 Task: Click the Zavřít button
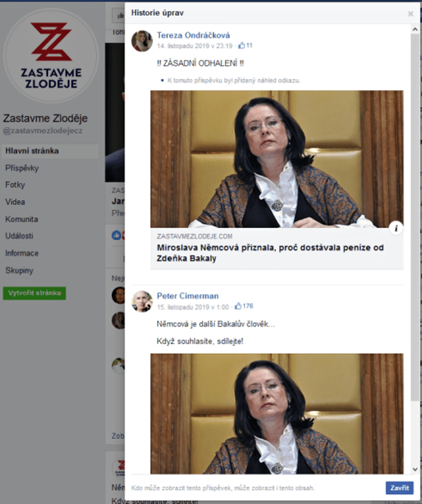(399, 488)
